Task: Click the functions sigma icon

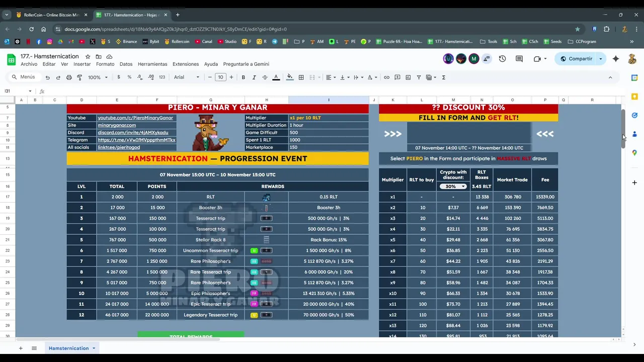Action: (443, 77)
